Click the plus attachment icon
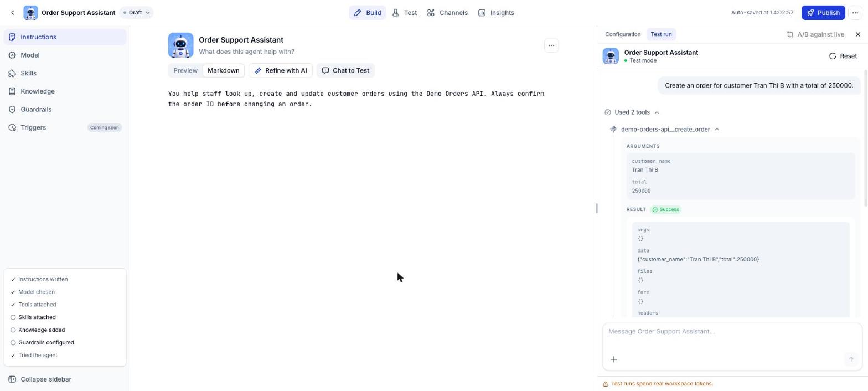 tap(614, 359)
